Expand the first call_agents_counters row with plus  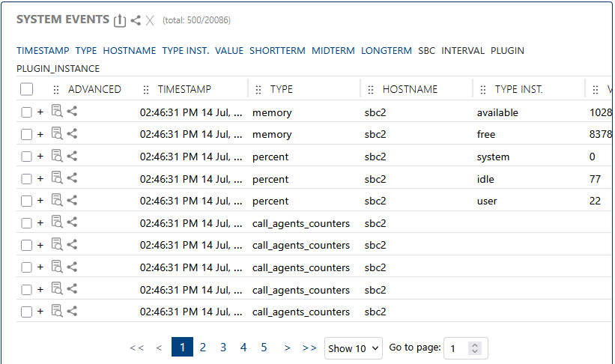click(40, 223)
